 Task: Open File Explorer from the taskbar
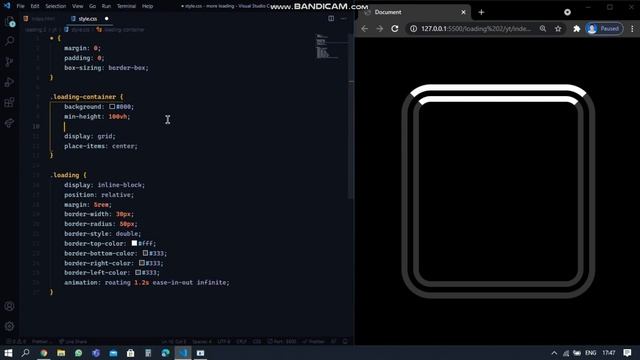coord(61,353)
